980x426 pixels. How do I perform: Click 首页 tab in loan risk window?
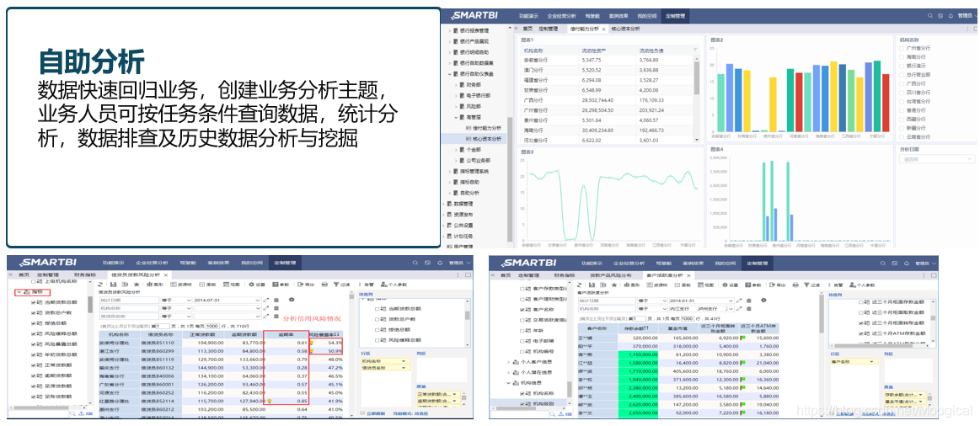click(x=24, y=274)
